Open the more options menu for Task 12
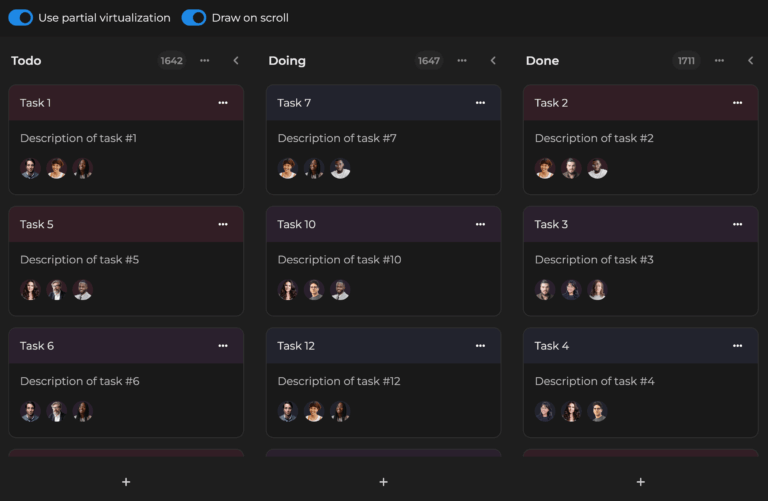Image resolution: width=768 pixels, height=501 pixels. tap(480, 346)
